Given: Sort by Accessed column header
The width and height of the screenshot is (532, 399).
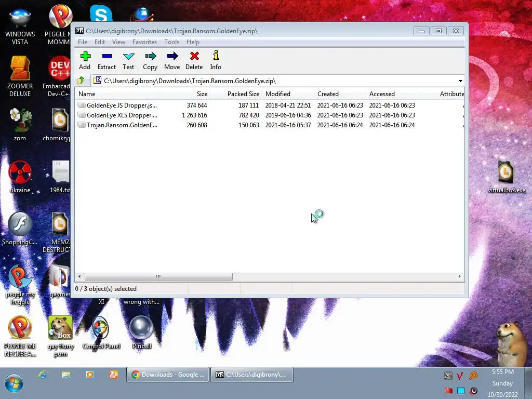Looking at the screenshot, I should [392, 94].
